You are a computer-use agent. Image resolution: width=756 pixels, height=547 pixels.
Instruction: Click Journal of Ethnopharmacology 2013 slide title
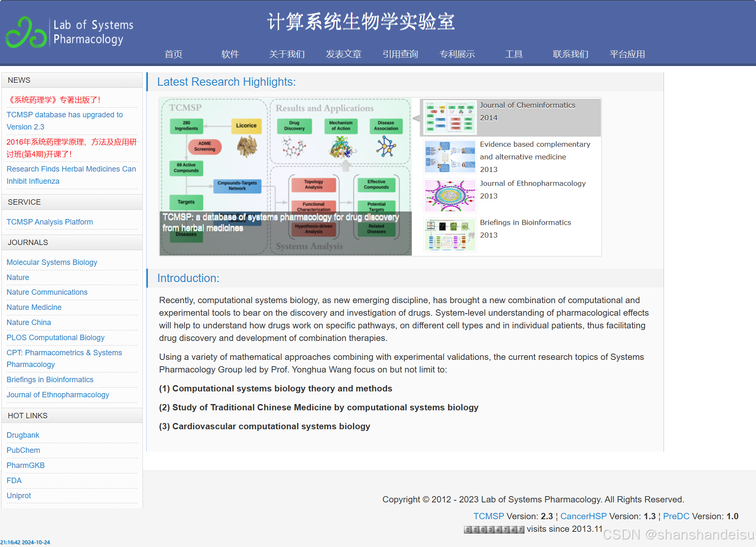click(532, 183)
